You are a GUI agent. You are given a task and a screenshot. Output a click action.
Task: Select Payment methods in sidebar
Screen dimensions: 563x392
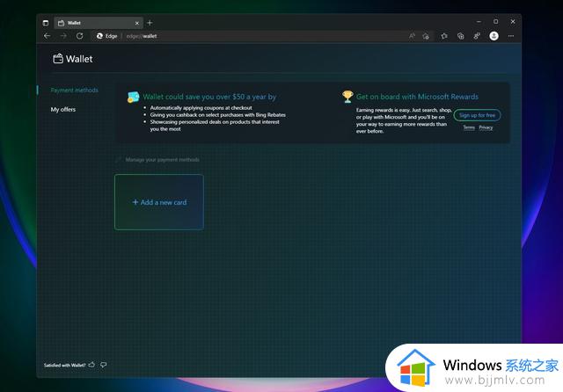click(x=74, y=90)
